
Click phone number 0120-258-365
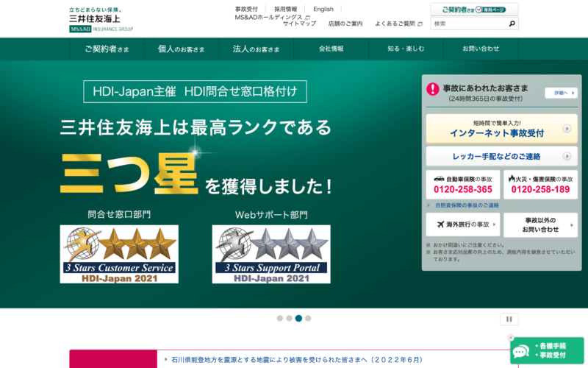[463, 189]
